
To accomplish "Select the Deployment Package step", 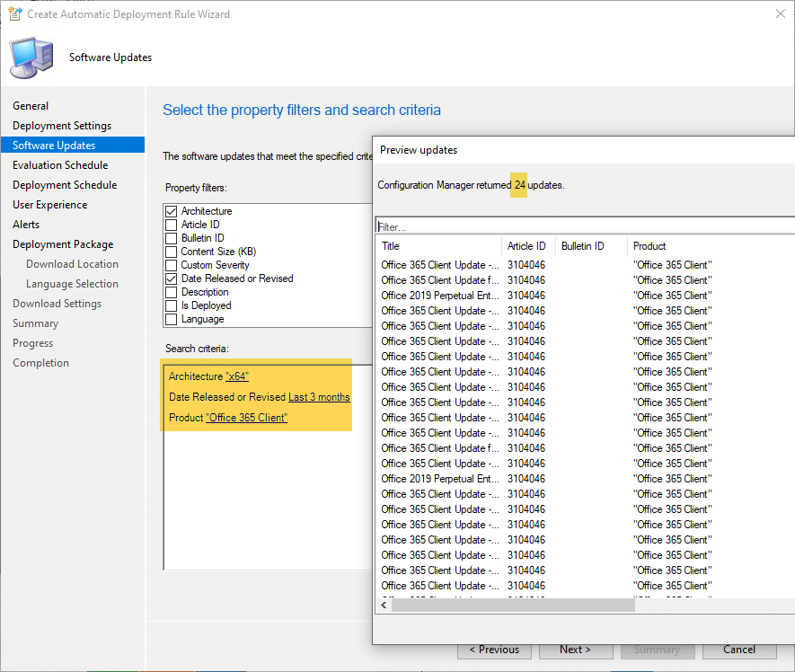I will pos(63,244).
